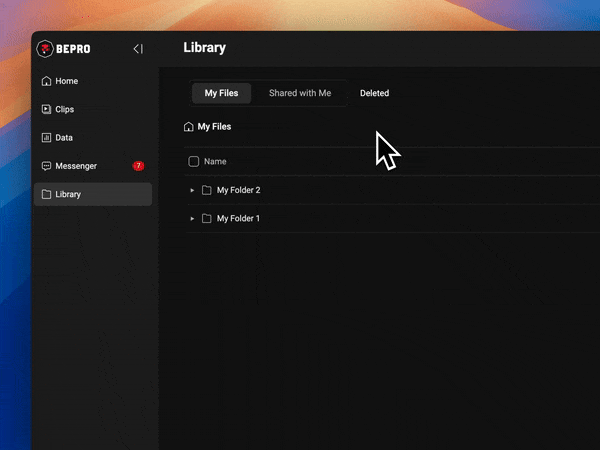This screenshot has height=450, width=600.
Task: Expand My Folder 2 using its arrow
Action: pyautogui.click(x=192, y=190)
